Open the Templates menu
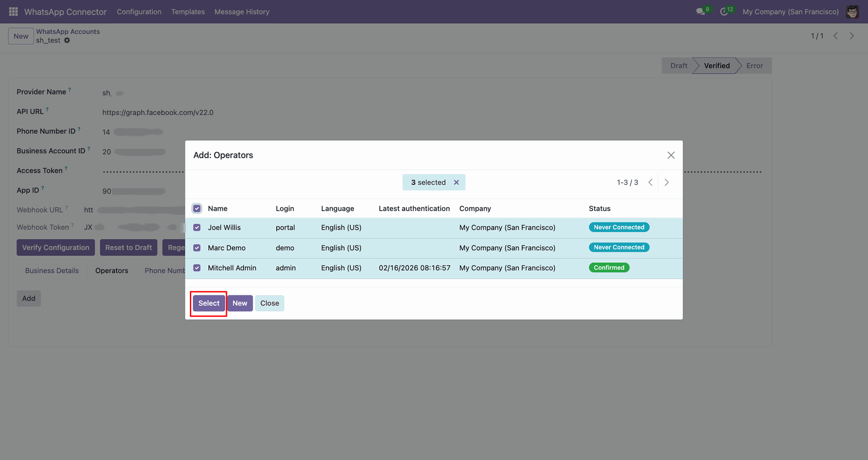 click(188, 12)
